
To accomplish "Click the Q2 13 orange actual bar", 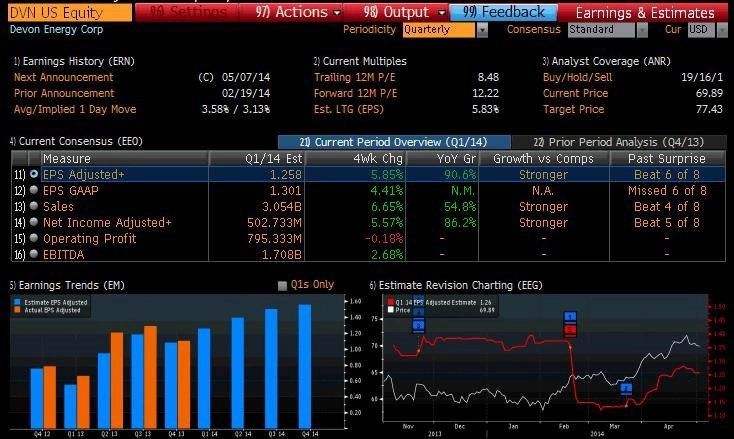I will pyautogui.click(x=117, y=380).
